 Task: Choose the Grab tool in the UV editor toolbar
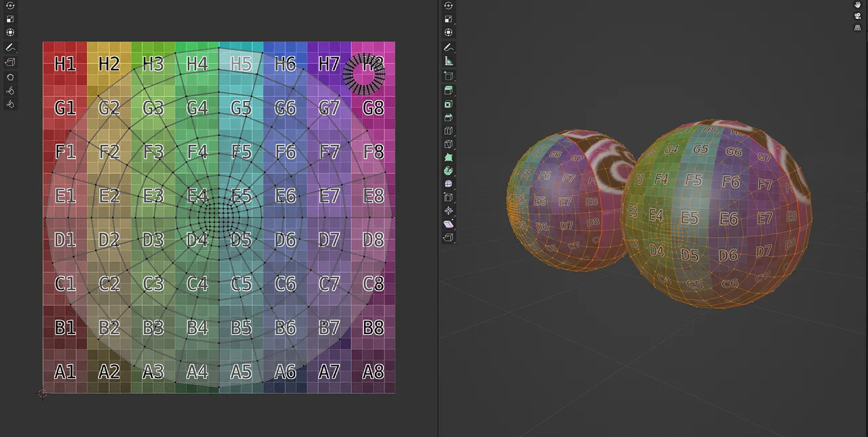pos(10,90)
